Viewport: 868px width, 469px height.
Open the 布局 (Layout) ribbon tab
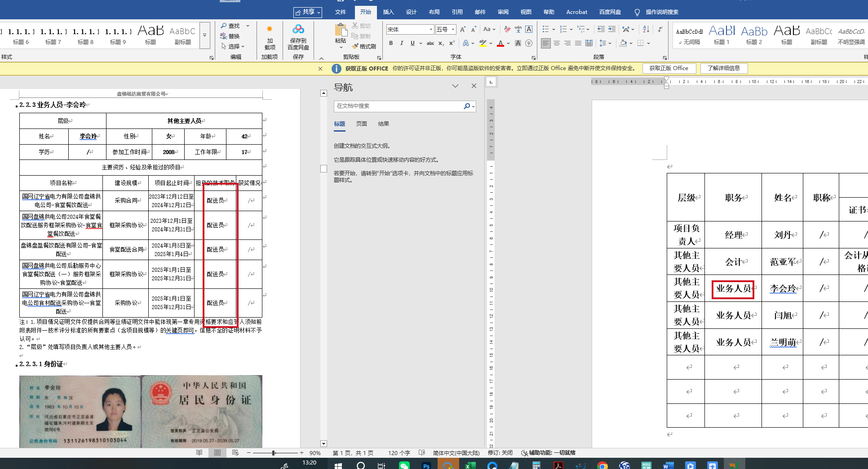434,12
